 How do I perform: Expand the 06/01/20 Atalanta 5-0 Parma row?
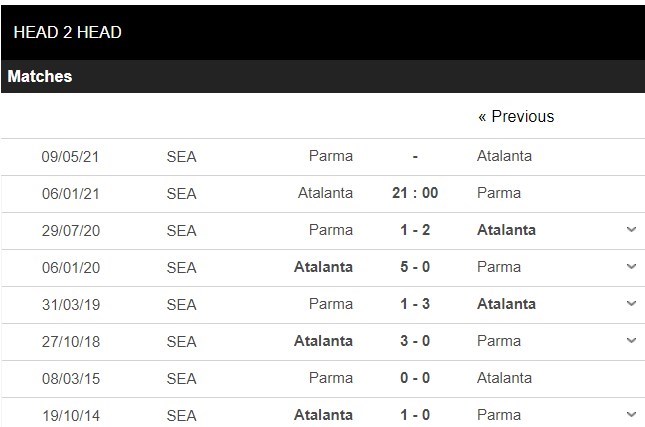click(631, 267)
